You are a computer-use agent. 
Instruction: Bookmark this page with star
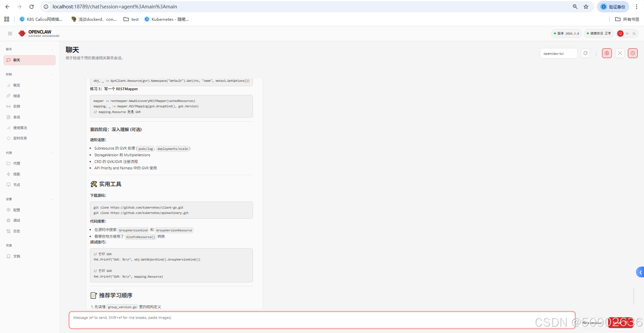coord(586,7)
